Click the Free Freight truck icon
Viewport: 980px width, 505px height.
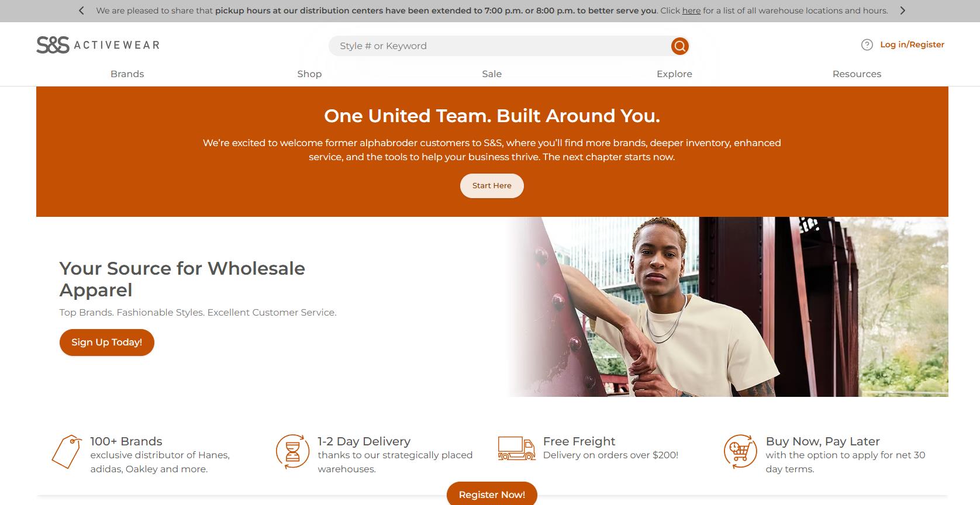click(516, 448)
